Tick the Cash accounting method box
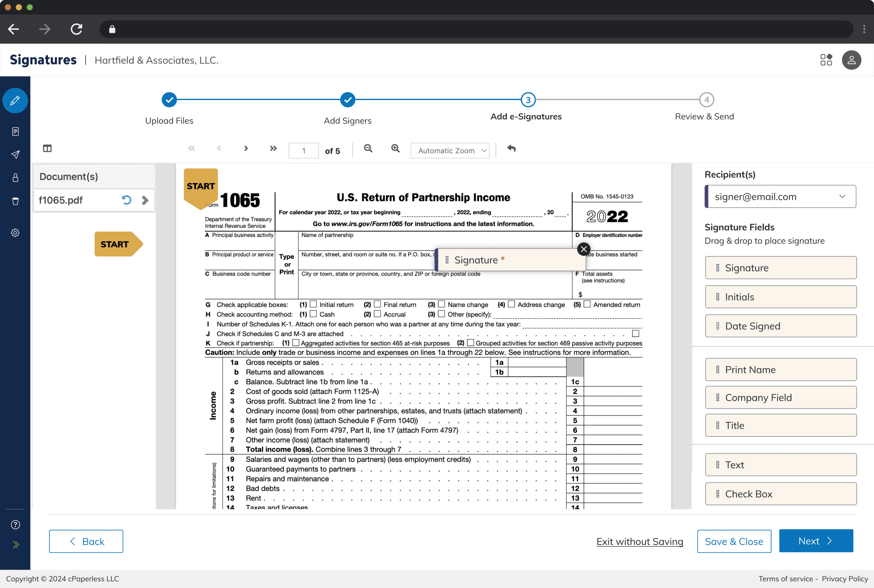The width and height of the screenshot is (874, 588). pyautogui.click(x=313, y=314)
